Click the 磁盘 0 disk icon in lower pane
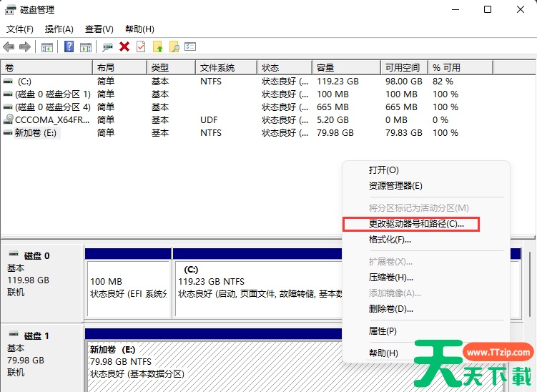This screenshot has width=537, height=392. 14,254
